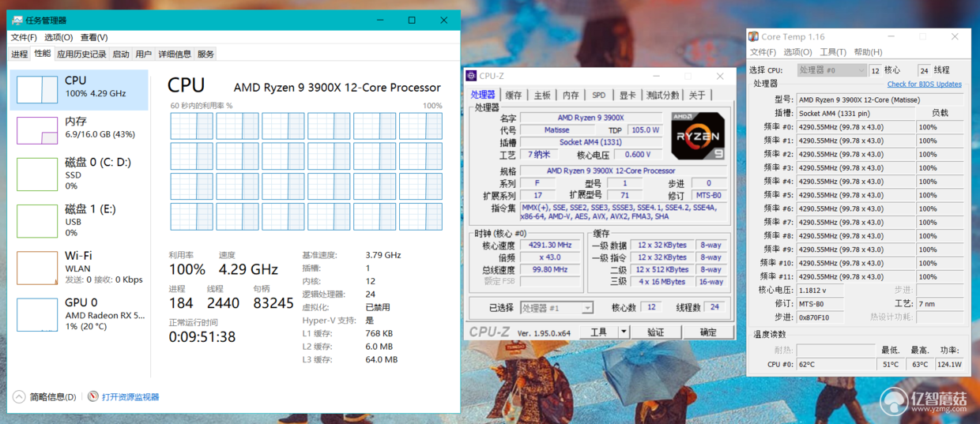Click the 124.1W power reading
This screenshot has width=980, height=424.
click(950, 365)
